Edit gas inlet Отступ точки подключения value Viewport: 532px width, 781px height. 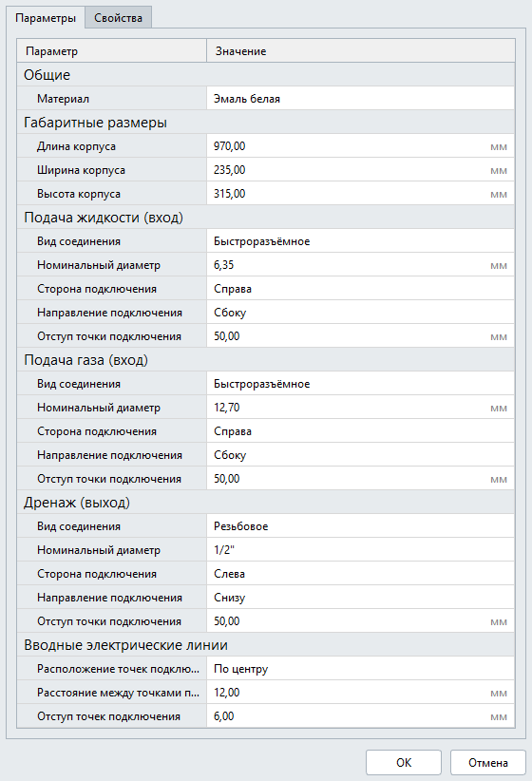click(x=361, y=479)
